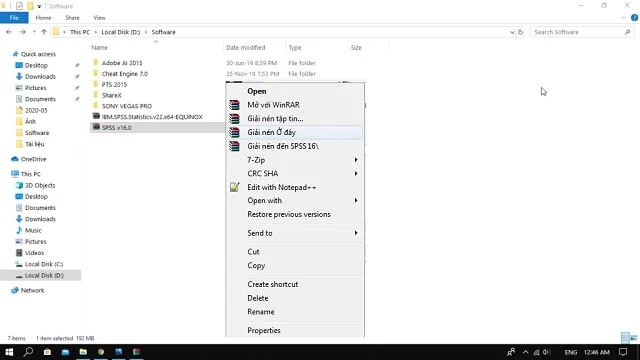
Task: Switch to the View ribbon tab
Action: 99,18
